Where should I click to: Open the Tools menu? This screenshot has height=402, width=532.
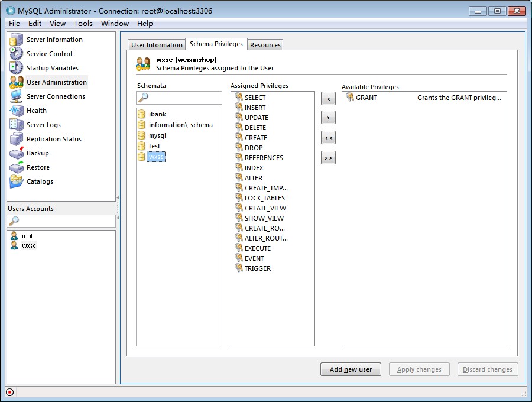(x=83, y=24)
